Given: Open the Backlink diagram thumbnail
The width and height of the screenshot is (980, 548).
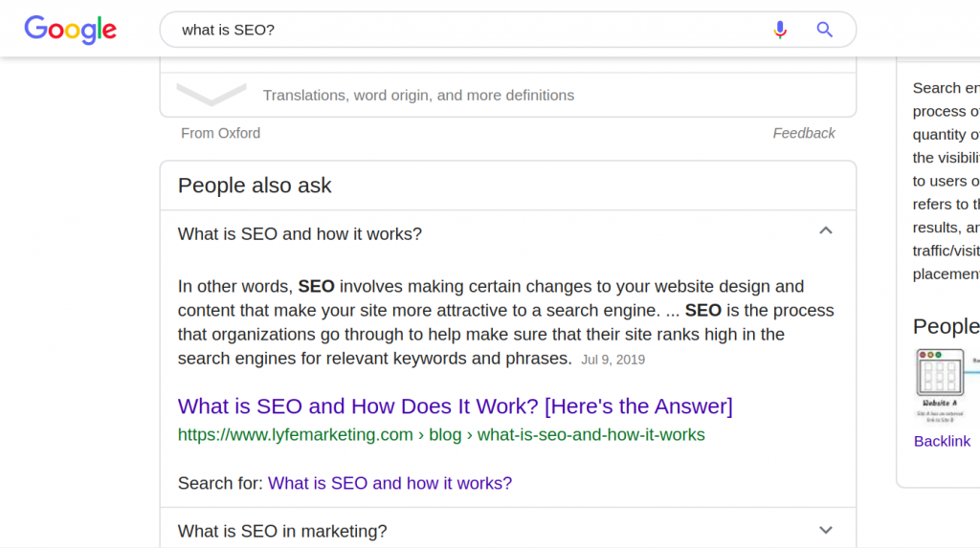Looking at the screenshot, I should pos(943,385).
